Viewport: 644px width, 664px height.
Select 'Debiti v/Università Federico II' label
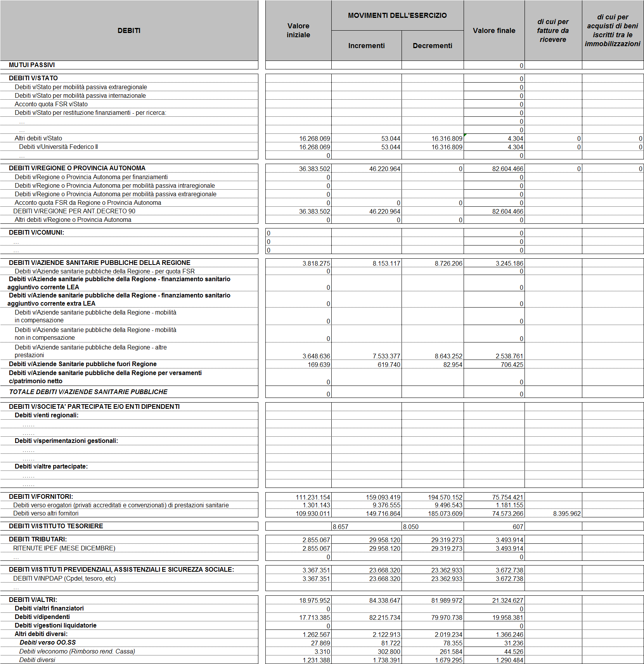click(x=59, y=147)
